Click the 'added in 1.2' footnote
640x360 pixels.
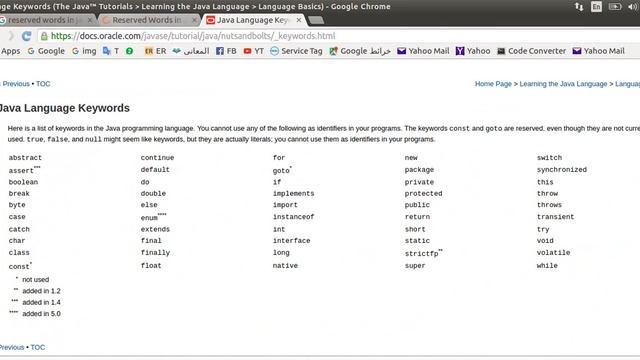pos(41,291)
